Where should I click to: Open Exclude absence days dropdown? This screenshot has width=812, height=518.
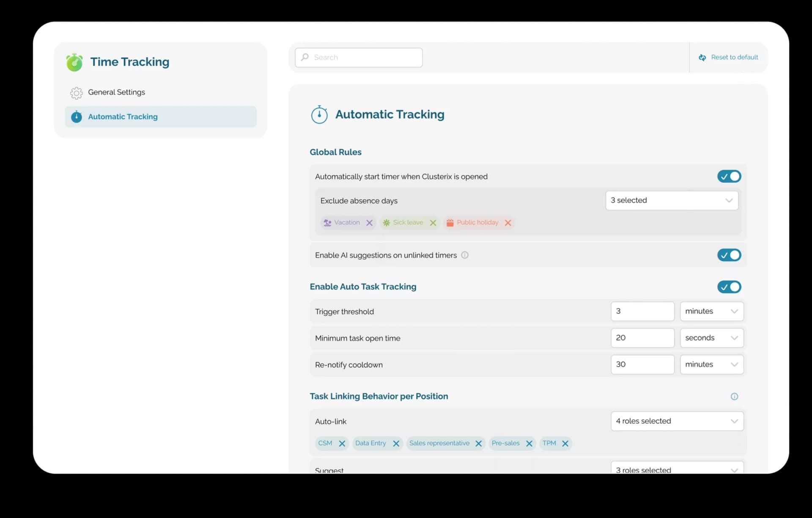click(x=672, y=200)
